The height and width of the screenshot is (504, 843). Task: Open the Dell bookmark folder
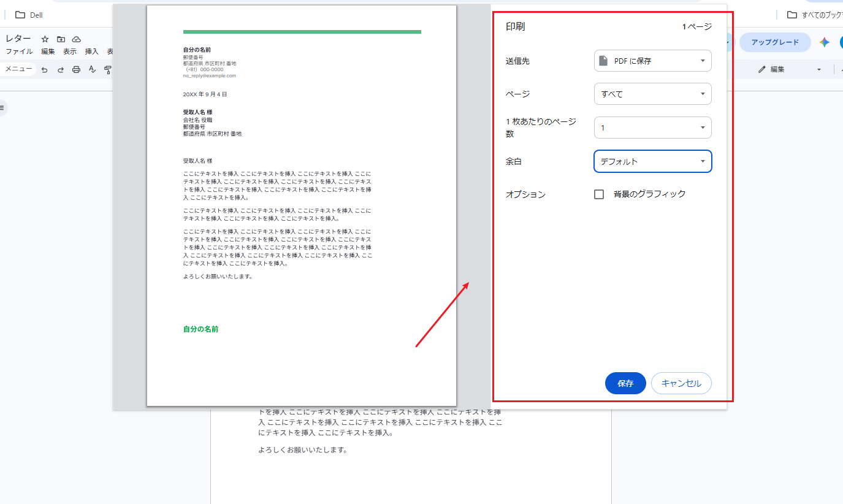(x=28, y=15)
